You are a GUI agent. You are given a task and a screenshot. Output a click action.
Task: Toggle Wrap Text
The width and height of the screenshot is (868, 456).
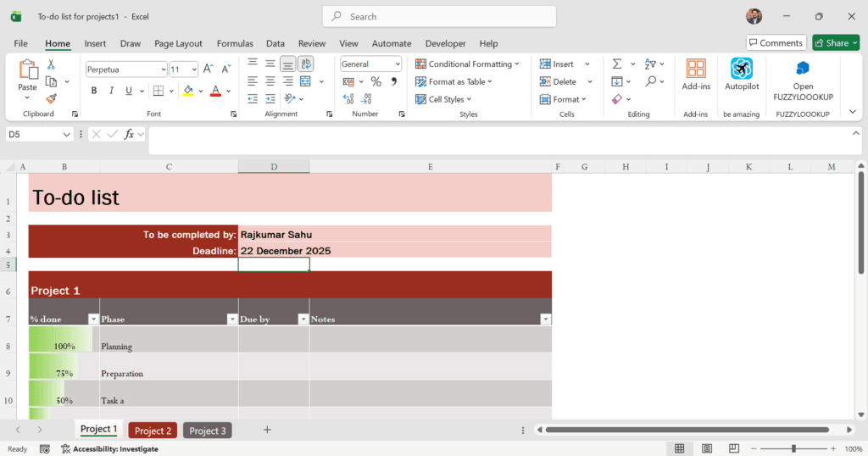(x=305, y=64)
